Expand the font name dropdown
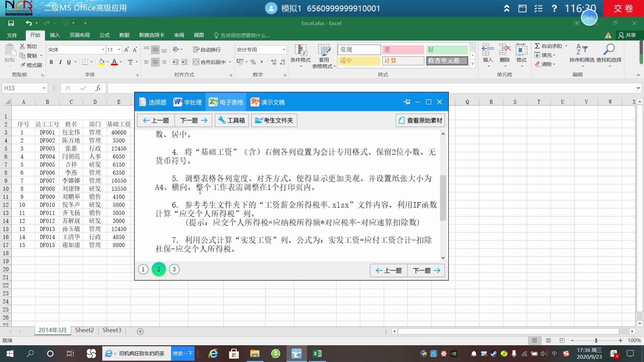This screenshot has height=362, width=644. pyautogui.click(x=103, y=50)
